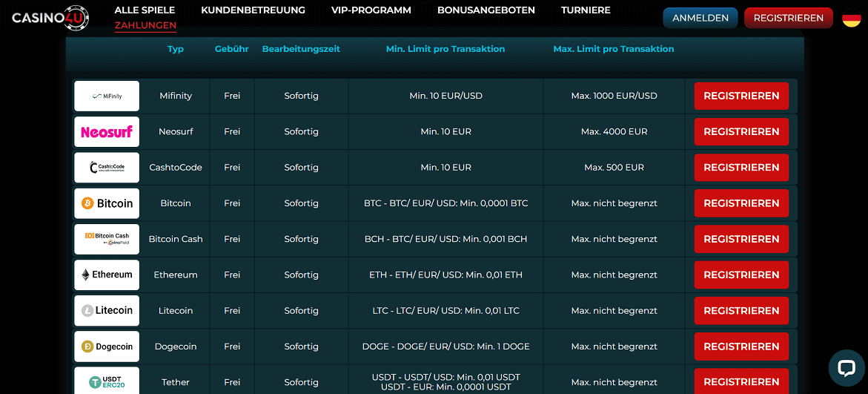Open the Kundenbetreuung page
This screenshot has width=868, height=394.
pos(253,10)
